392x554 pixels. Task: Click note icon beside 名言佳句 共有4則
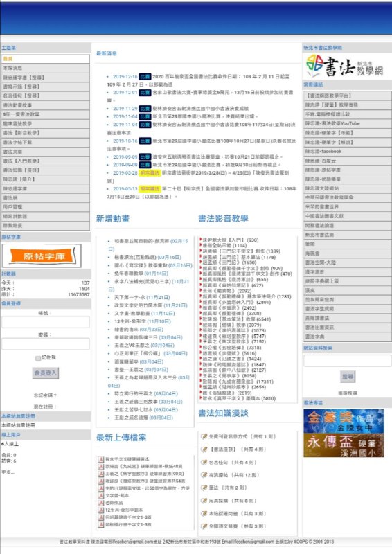click(x=204, y=462)
